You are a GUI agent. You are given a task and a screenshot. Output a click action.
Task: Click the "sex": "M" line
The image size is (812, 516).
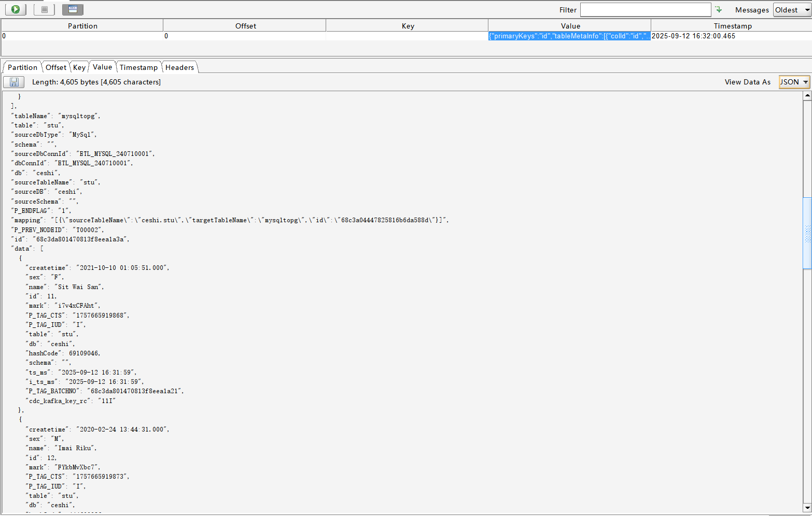point(45,439)
